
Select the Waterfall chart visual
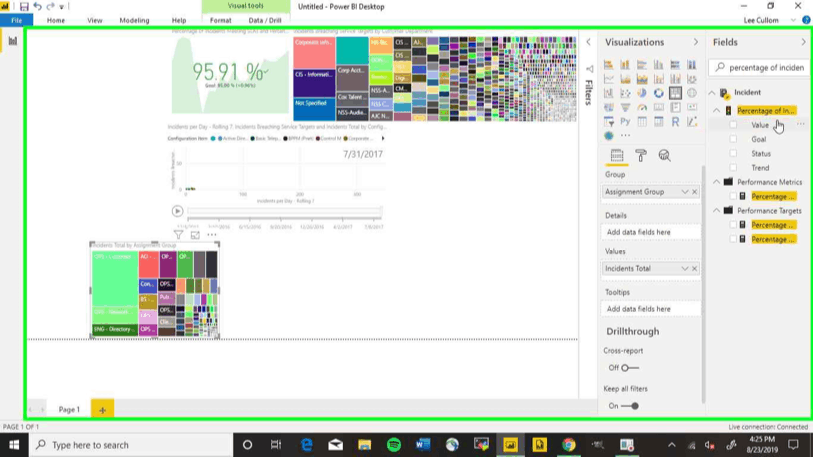tap(609, 94)
